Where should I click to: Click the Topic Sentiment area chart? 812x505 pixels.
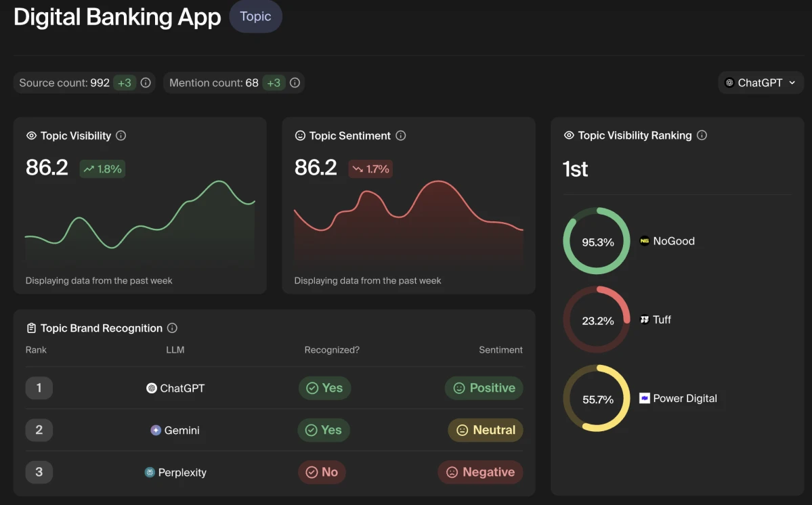point(408,223)
